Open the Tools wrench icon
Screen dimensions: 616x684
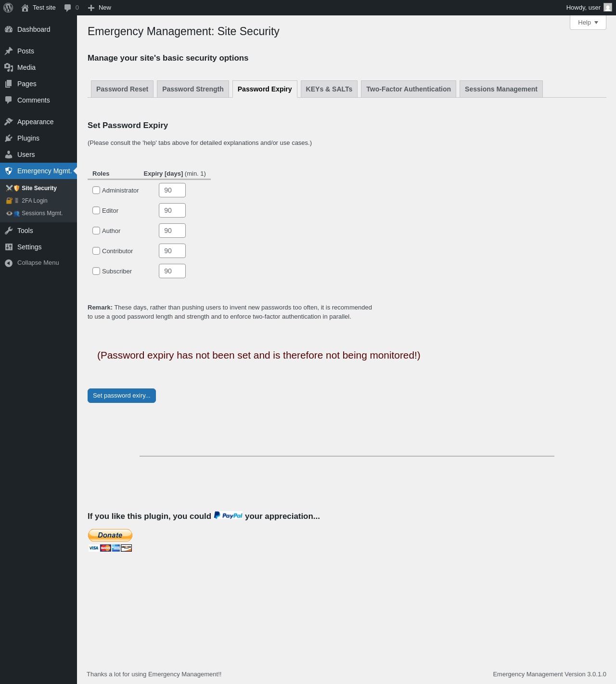pyautogui.click(x=9, y=231)
